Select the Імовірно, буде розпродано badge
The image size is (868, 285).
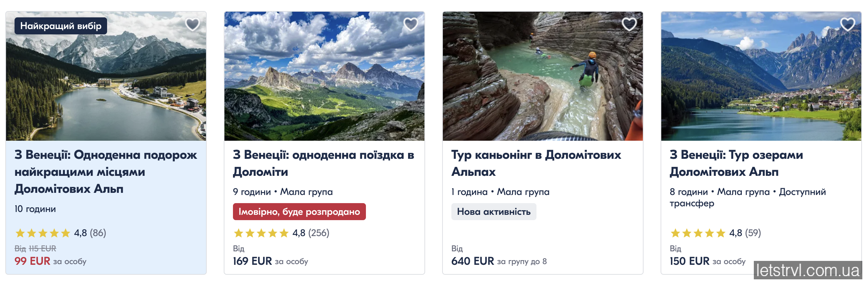[299, 212]
